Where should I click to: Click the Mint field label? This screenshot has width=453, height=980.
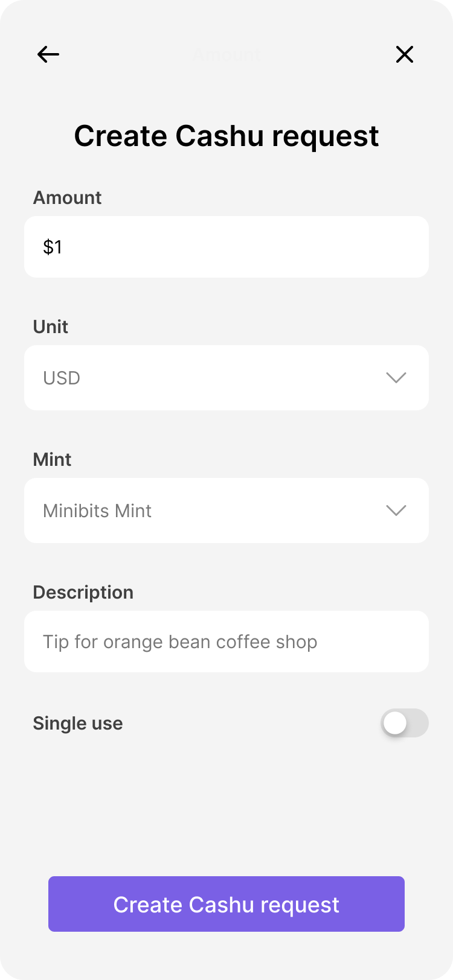(52, 460)
